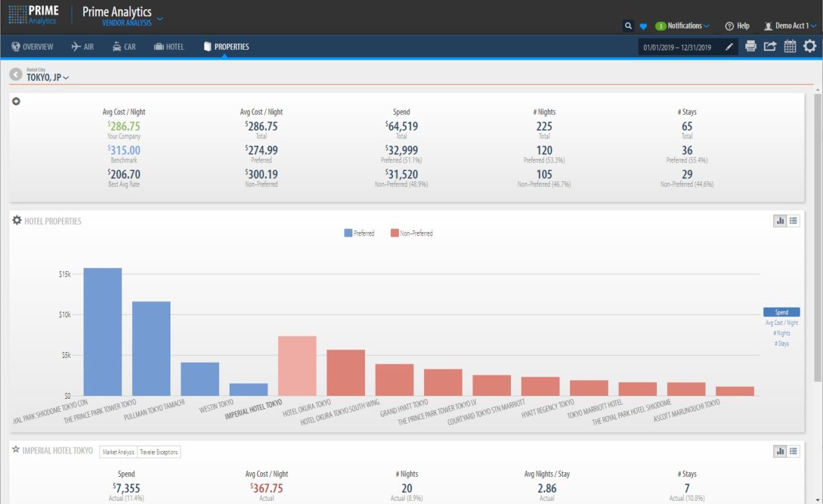Select Avg Cost / Night chart metric
The height and width of the screenshot is (504, 823).
pyautogui.click(x=782, y=323)
